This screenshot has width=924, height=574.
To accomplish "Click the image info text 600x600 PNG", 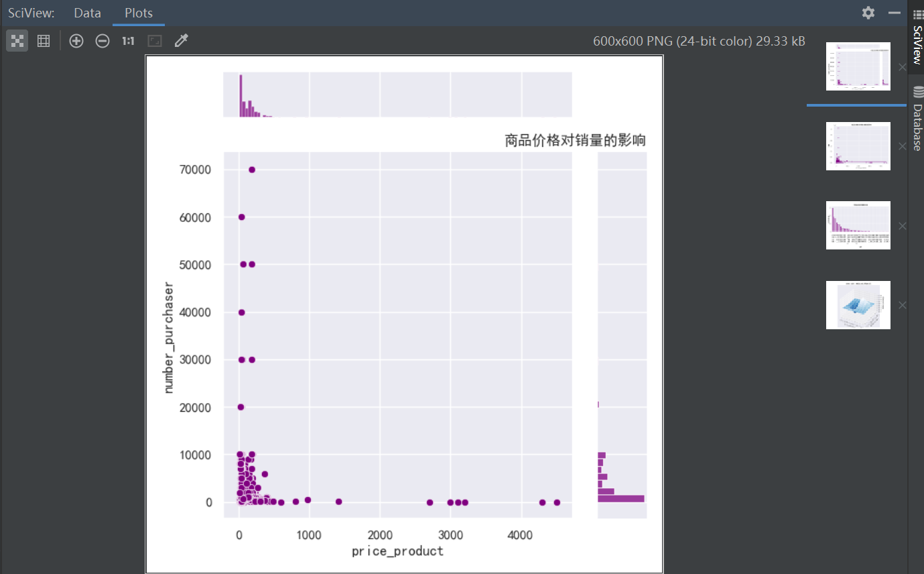I will pos(699,41).
